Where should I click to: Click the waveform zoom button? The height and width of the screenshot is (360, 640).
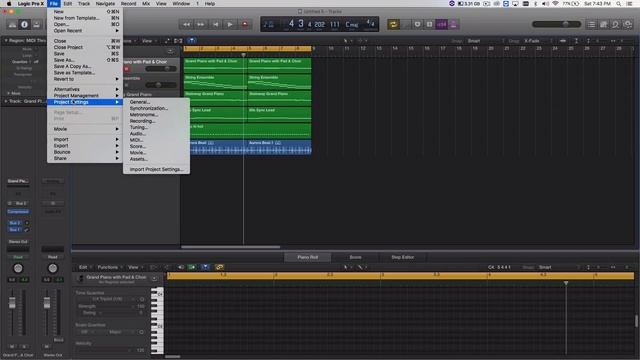tap(563, 41)
